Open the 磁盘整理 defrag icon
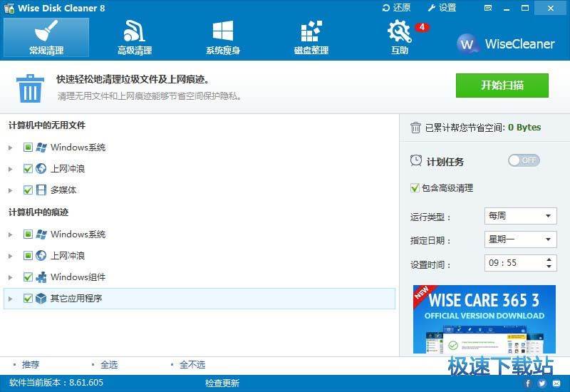 pos(311,33)
